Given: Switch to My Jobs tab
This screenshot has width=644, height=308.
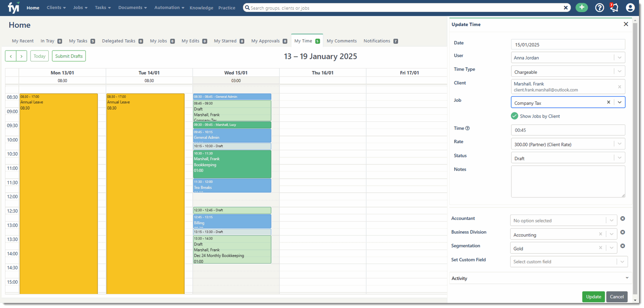Looking at the screenshot, I should click(x=162, y=41).
